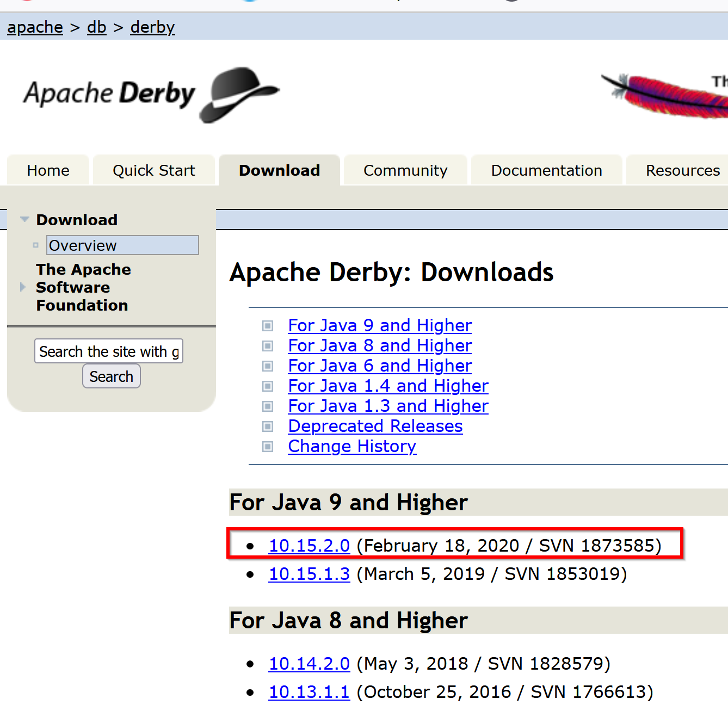Open the derby breadcrumb link
Image resolution: width=728 pixels, height=711 pixels.
(x=152, y=27)
